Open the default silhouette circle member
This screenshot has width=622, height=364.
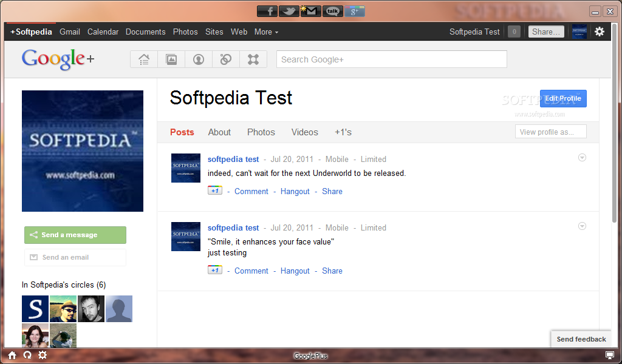coord(119,309)
